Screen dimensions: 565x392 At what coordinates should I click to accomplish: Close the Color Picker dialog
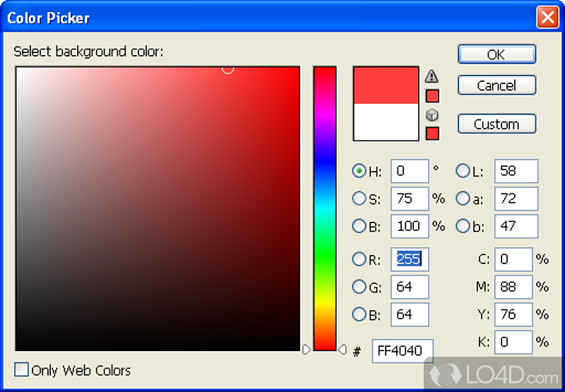(547, 17)
